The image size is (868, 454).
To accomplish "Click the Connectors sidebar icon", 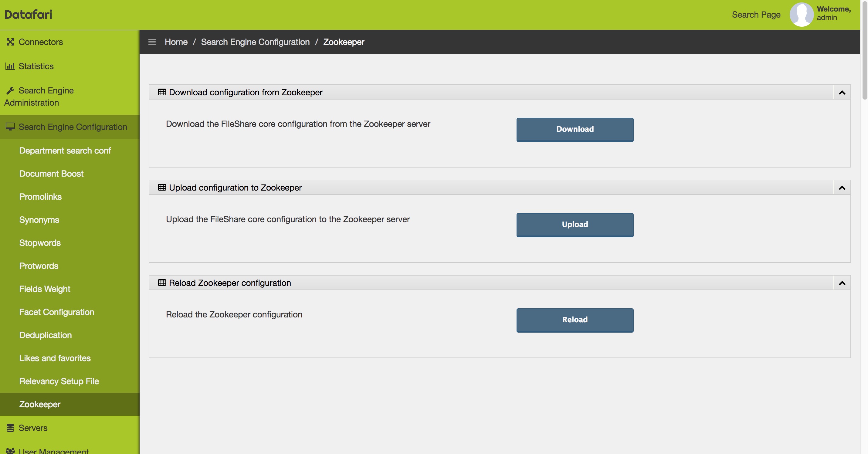I will click(x=10, y=42).
